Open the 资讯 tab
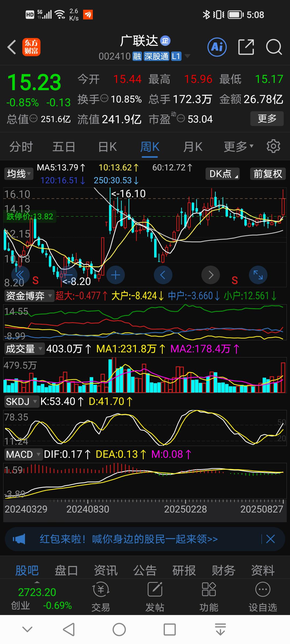This screenshot has height=644, width=290. click(106, 570)
